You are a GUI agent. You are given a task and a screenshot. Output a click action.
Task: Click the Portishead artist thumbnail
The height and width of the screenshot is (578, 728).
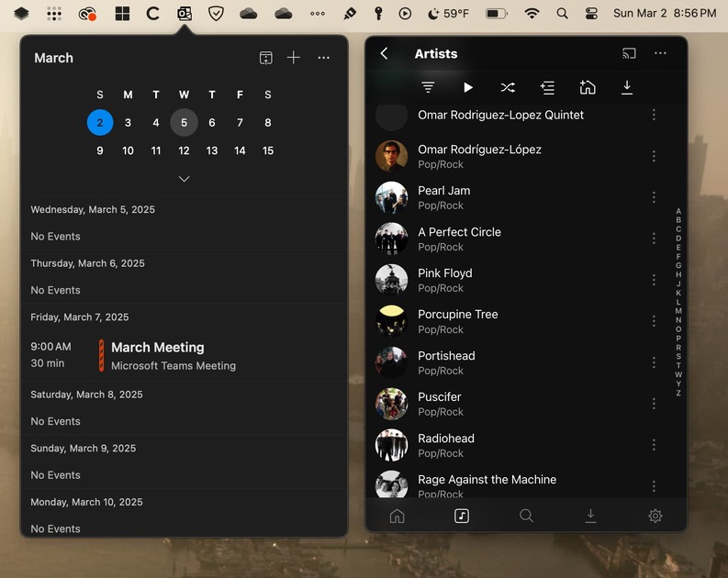click(x=391, y=362)
